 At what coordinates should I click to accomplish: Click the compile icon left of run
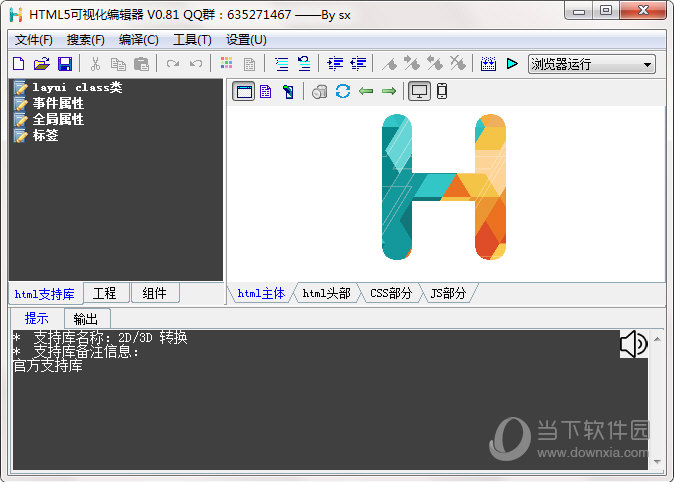coord(488,64)
